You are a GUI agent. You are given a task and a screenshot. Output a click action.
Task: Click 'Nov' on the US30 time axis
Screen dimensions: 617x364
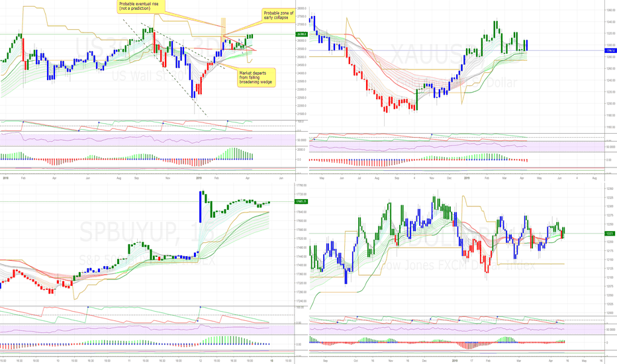click(x=167, y=178)
